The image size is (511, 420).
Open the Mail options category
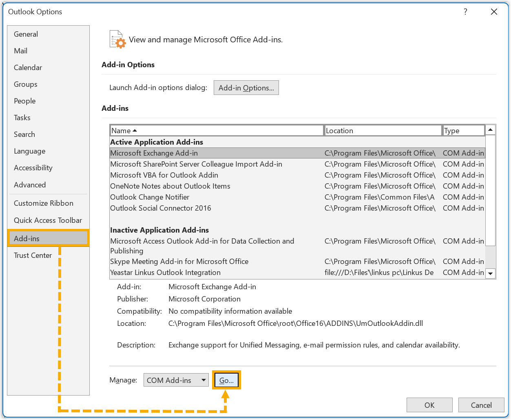48,51
